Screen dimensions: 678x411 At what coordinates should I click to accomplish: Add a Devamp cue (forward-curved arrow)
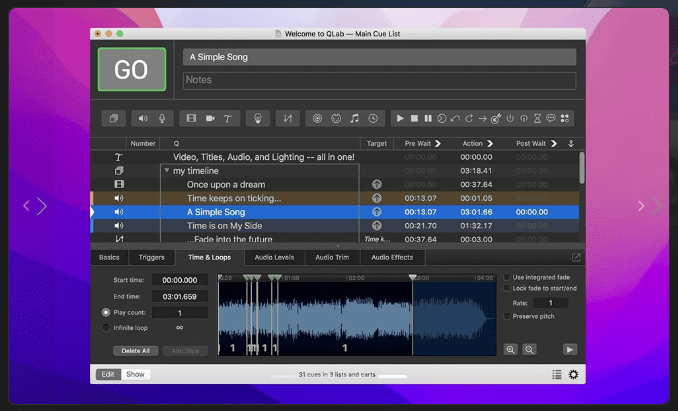pyautogui.click(x=469, y=118)
